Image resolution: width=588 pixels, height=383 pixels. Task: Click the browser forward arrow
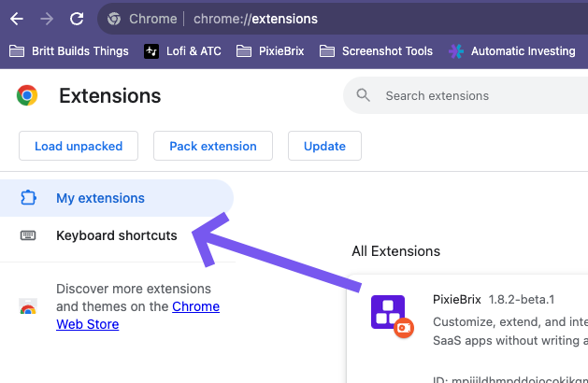pyautogui.click(x=47, y=18)
